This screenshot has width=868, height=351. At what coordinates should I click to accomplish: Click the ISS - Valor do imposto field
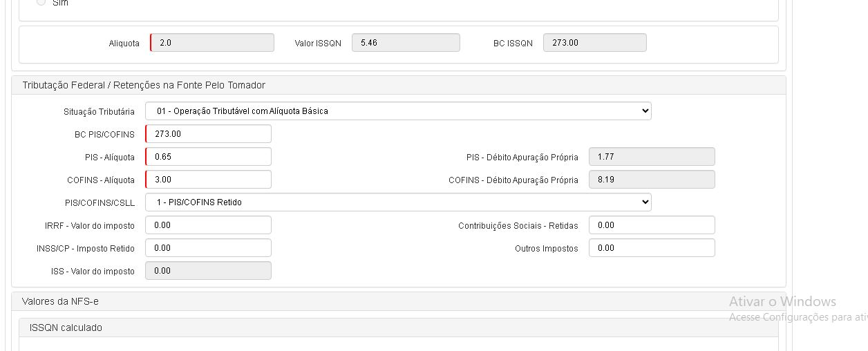[x=209, y=271]
